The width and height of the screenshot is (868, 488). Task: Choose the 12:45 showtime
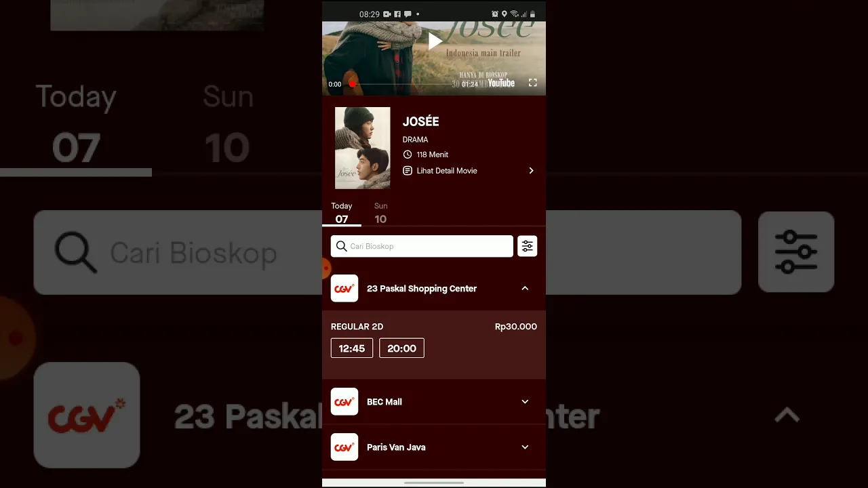pos(352,348)
